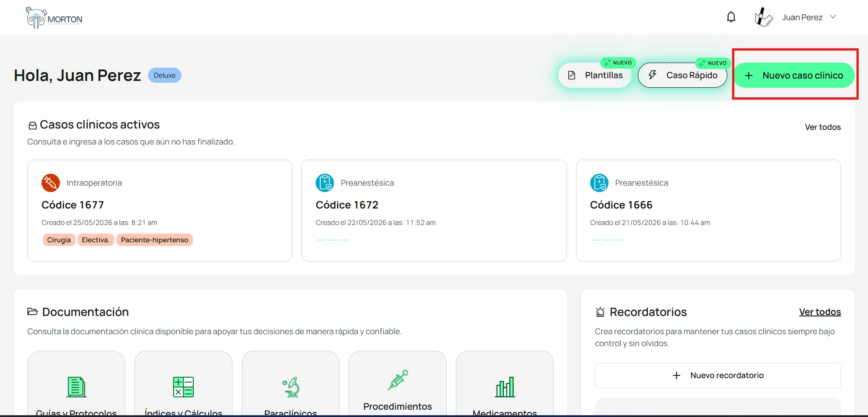
Task: Expand the Juan Perez user menu chevron
Action: click(x=833, y=17)
